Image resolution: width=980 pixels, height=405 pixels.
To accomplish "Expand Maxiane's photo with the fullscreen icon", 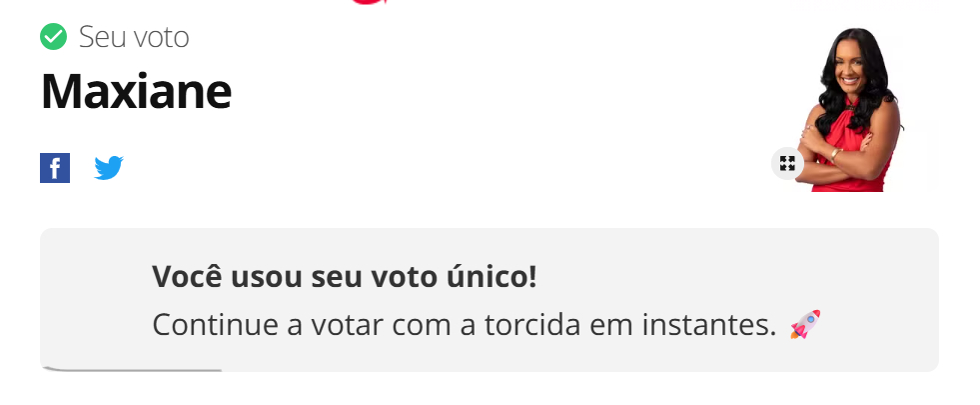I will (x=787, y=163).
